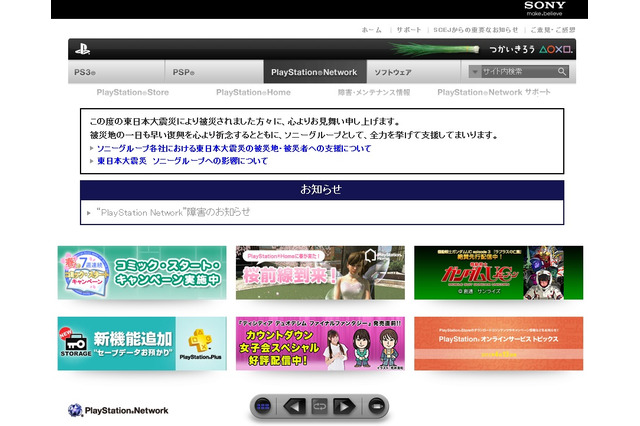Open 新機能追加 セーブデータお預かり banner

[x=142, y=344]
